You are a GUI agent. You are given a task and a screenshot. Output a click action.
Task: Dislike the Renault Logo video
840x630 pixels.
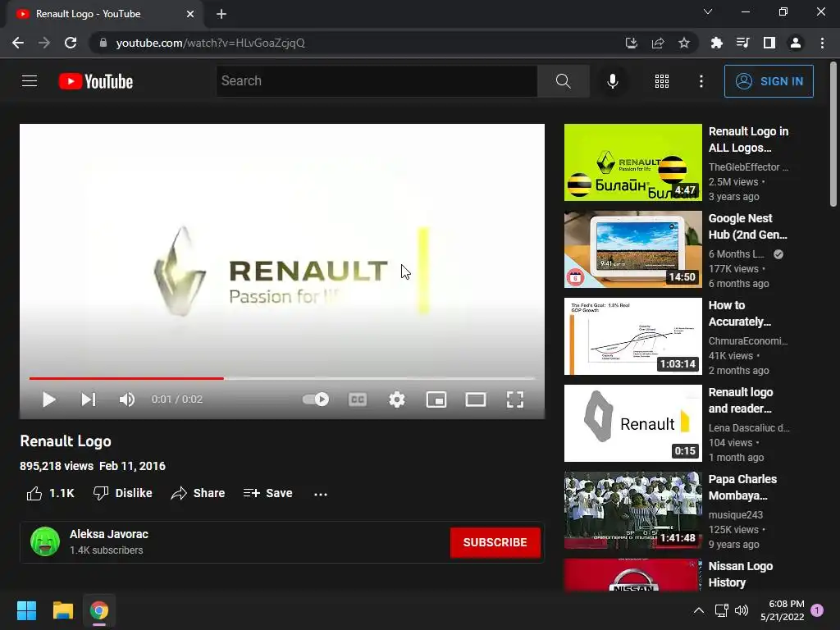point(123,493)
